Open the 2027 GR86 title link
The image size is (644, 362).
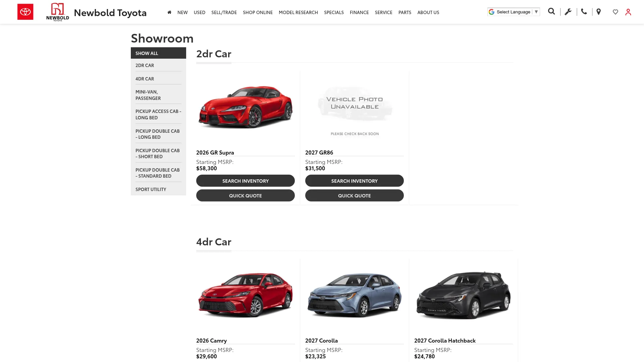click(319, 152)
